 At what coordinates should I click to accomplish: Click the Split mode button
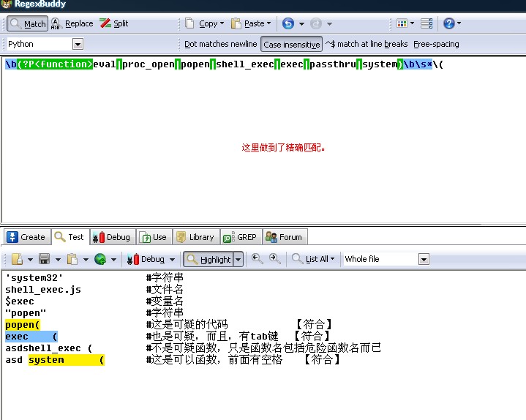pyautogui.click(x=114, y=23)
